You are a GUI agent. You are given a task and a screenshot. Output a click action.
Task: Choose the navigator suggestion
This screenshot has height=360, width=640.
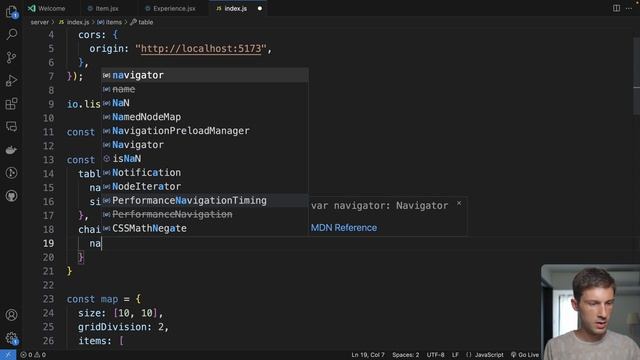tap(205, 75)
